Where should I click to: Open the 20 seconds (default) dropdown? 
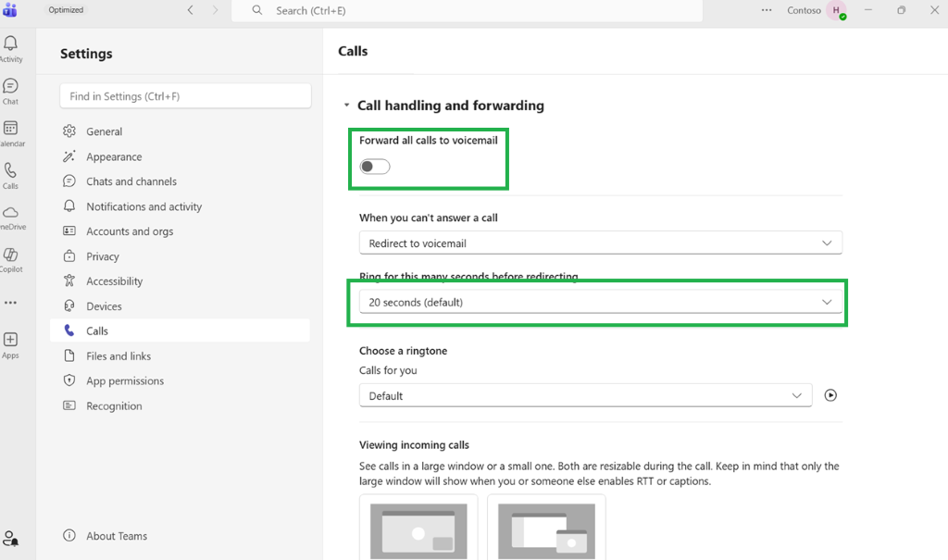pyautogui.click(x=600, y=302)
